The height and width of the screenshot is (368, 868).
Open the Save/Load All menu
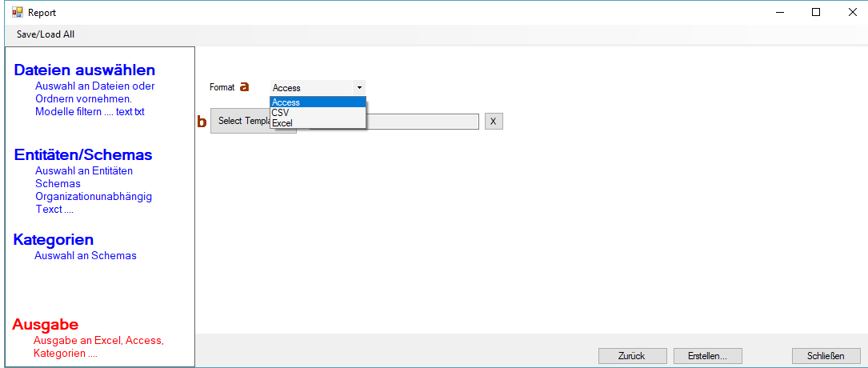(46, 34)
